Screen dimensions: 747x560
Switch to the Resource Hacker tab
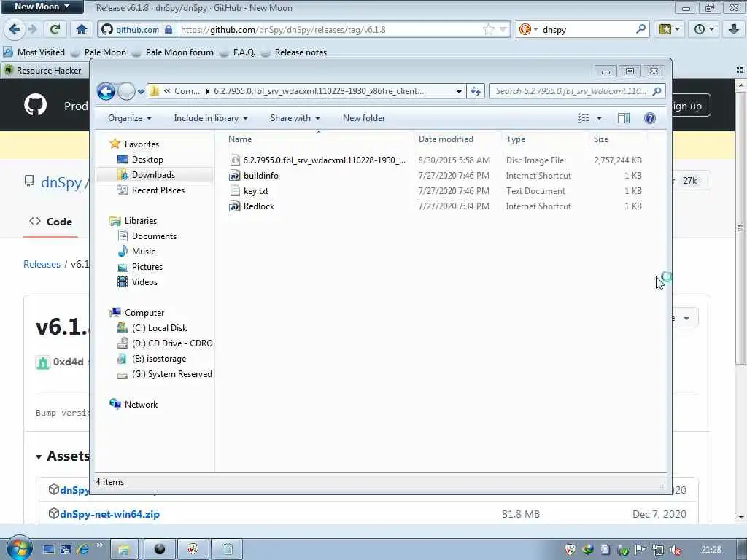(44, 71)
